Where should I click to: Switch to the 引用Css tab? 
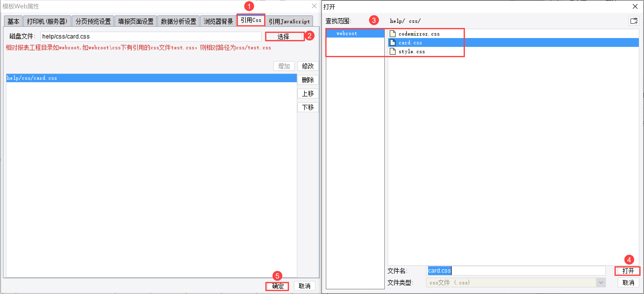point(251,20)
